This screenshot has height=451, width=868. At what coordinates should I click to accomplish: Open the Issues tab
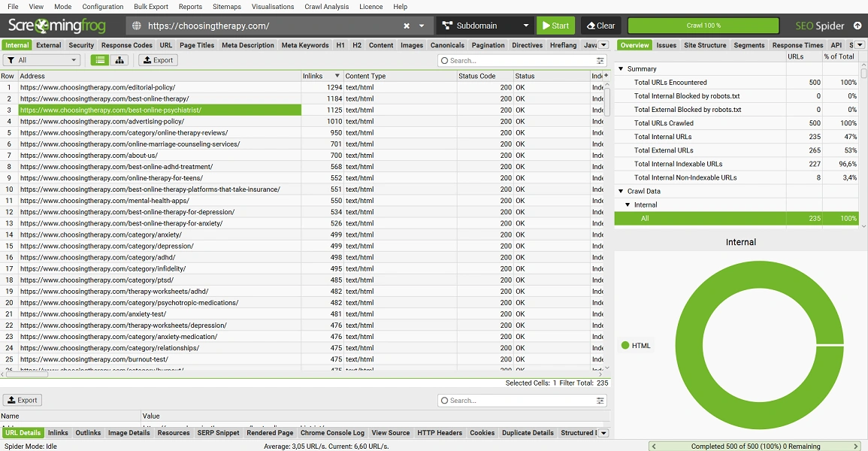click(x=667, y=45)
